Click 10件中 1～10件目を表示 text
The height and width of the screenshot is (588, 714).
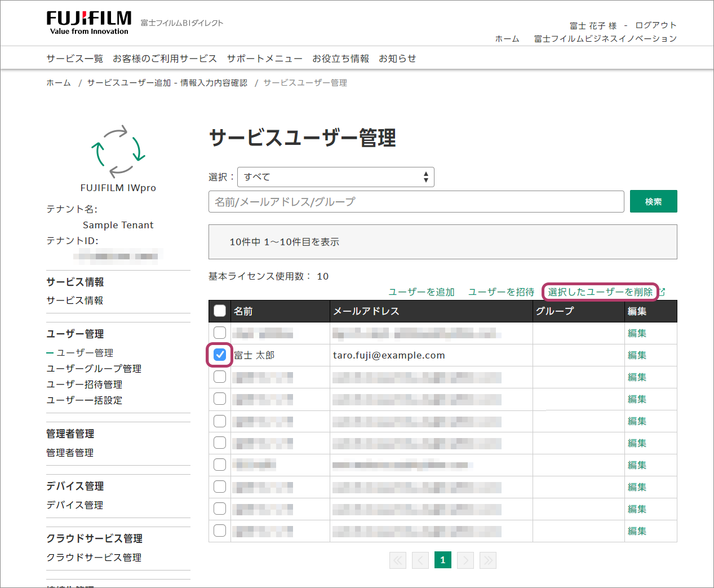(285, 242)
